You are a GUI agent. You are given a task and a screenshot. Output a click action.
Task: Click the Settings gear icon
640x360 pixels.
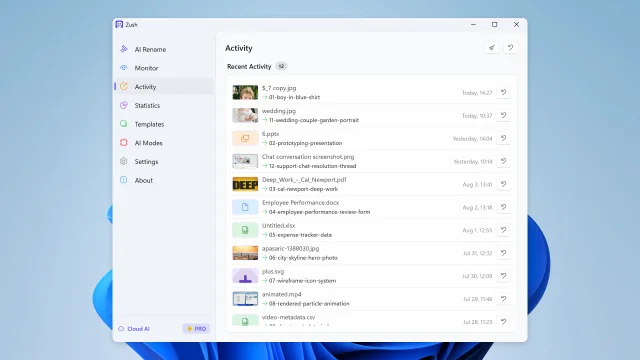click(x=124, y=161)
